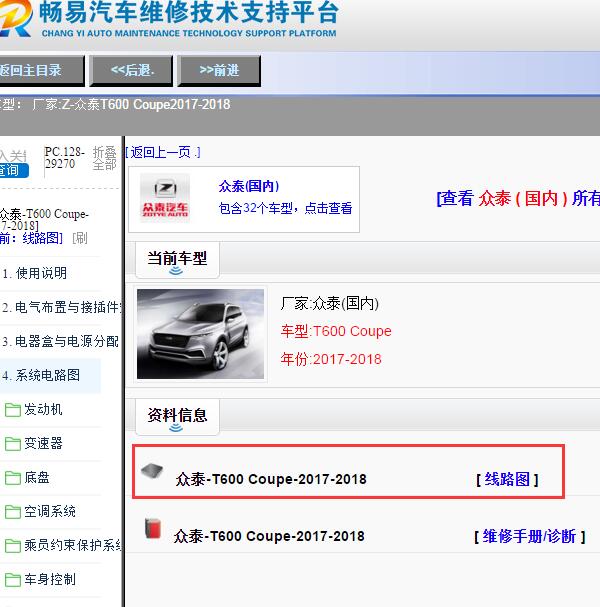Select the 当前车型 tab

tap(177, 259)
